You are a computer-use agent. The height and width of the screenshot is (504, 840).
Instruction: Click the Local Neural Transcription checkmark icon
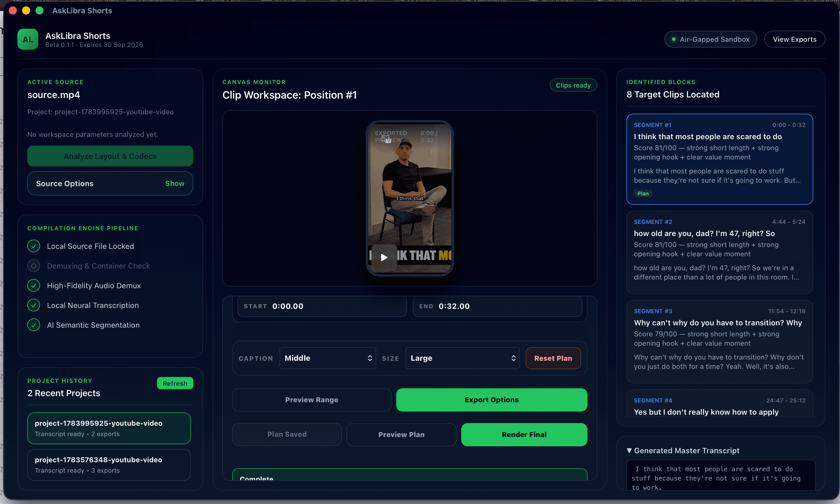34,305
